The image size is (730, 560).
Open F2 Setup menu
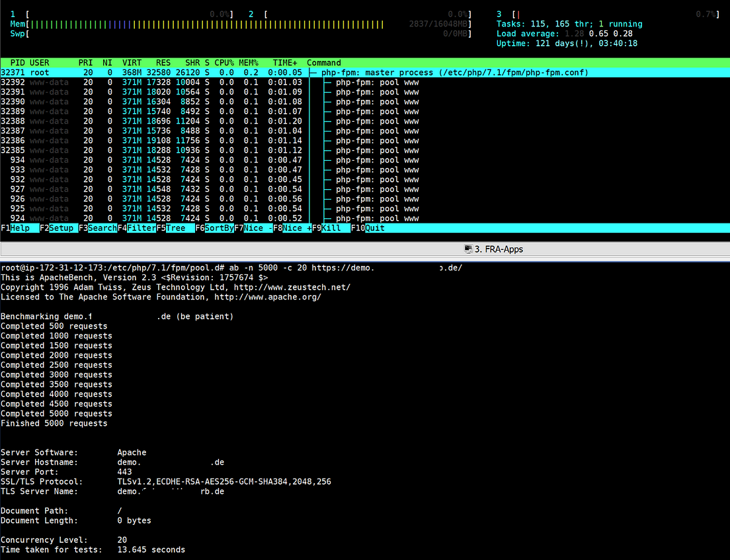pyautogui.click(x=59, y=228)
